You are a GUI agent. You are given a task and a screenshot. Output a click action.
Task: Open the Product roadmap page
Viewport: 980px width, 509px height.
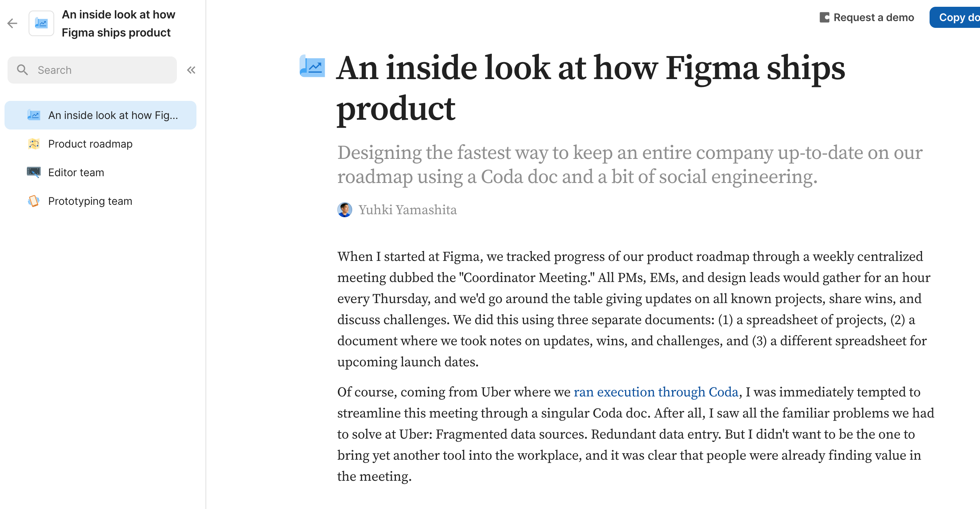(100, 144)
